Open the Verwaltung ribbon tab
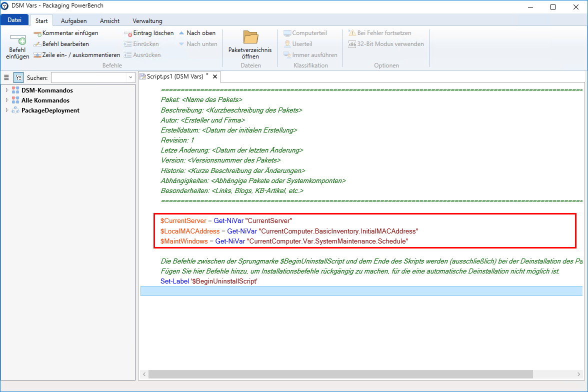 click(147, 21)
